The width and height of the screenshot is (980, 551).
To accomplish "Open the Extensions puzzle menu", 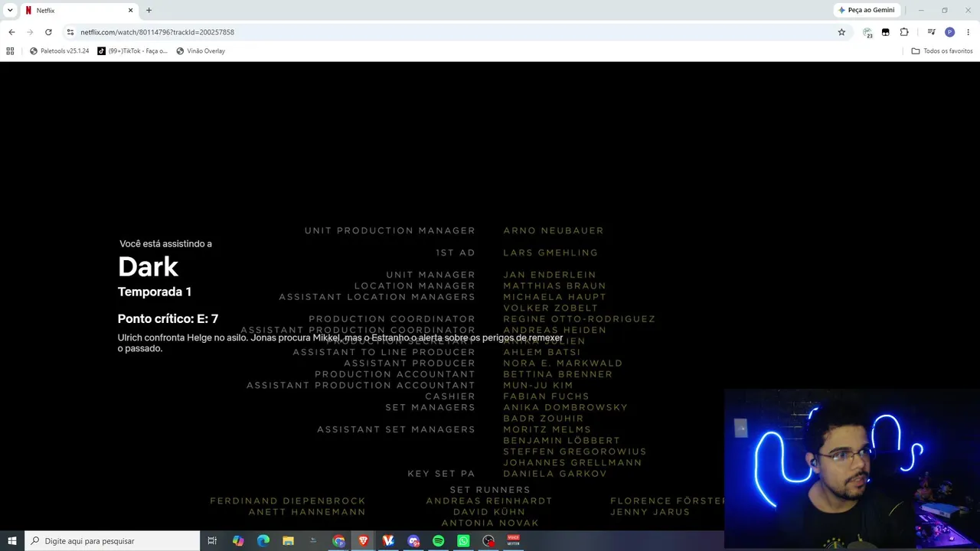I will 904,32.
